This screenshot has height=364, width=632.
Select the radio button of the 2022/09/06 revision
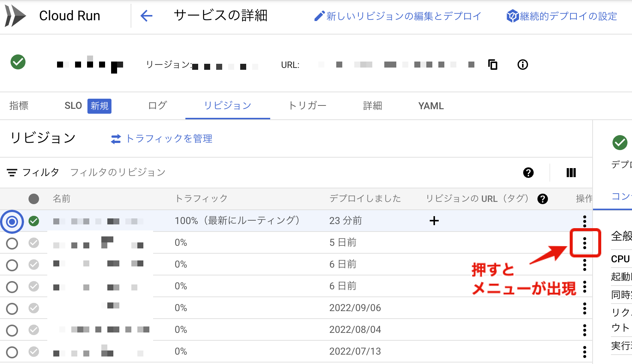[x=12, y=308]
